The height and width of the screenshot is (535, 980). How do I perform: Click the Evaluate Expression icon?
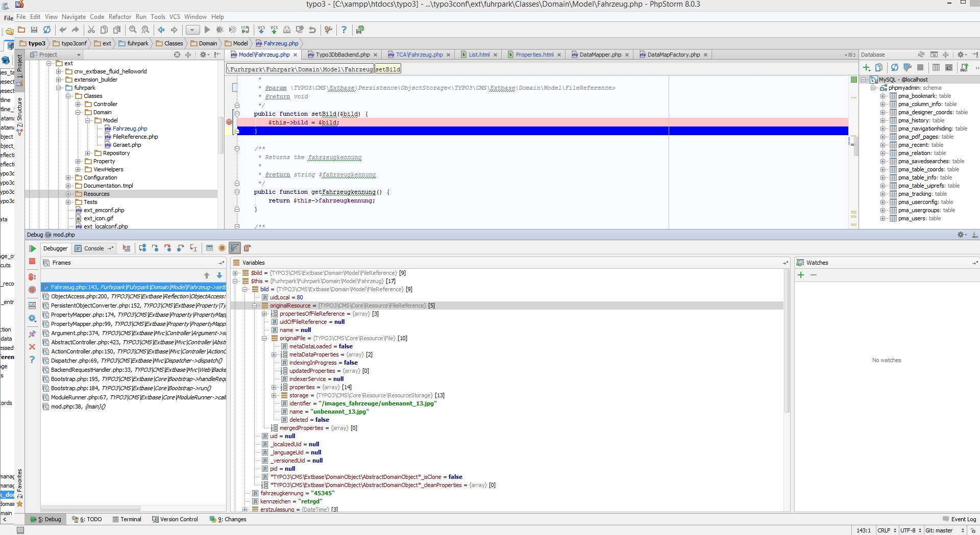(209, 248)
